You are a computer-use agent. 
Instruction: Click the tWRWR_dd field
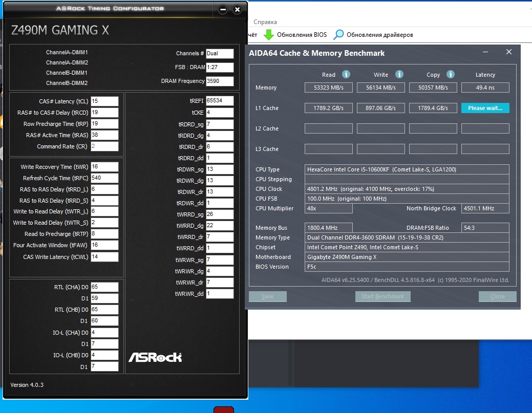coord(220,294)
